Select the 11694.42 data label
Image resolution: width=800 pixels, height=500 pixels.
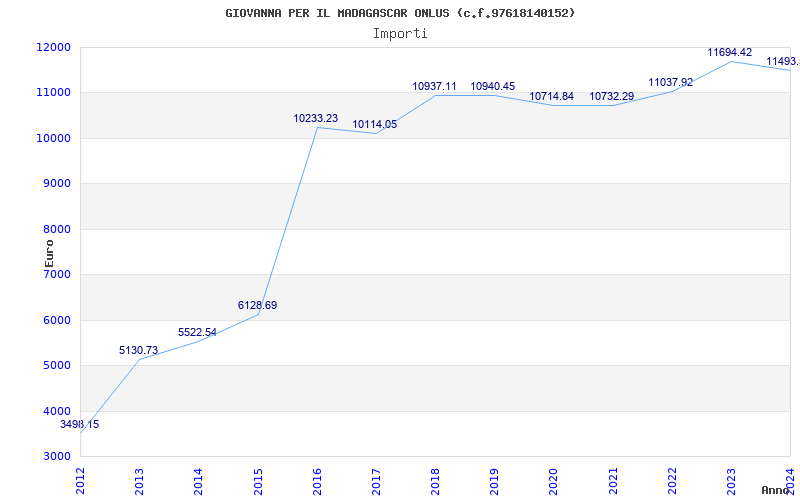(x=730, y=52)
